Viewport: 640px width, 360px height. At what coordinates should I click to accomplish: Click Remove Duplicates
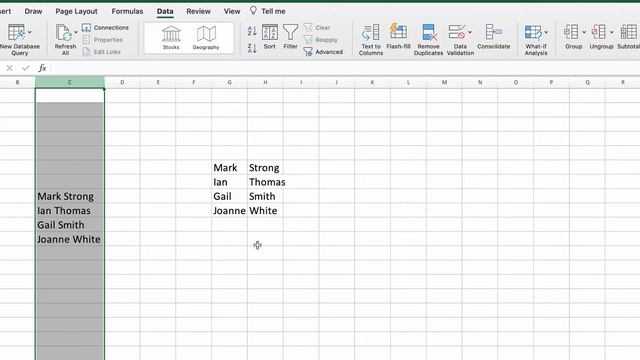click(428, 40)
